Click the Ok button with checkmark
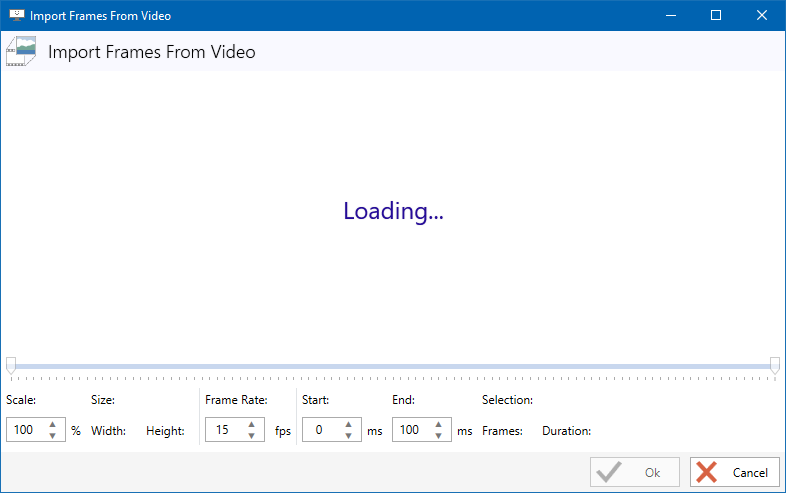 [635, 472]
